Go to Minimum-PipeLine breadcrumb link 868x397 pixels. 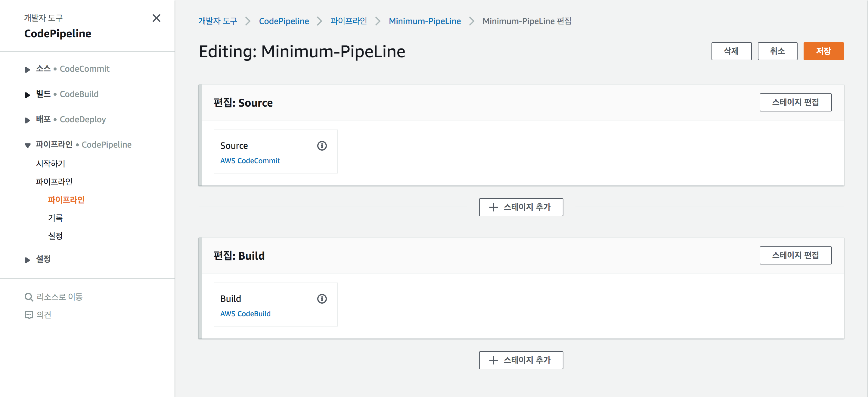pyautogui.click(x=424, y=21)
